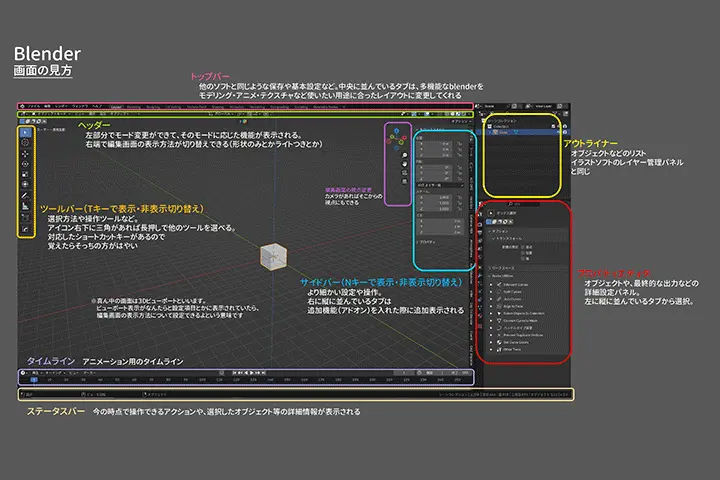Switch to the Modeling workspace tab

134,107
